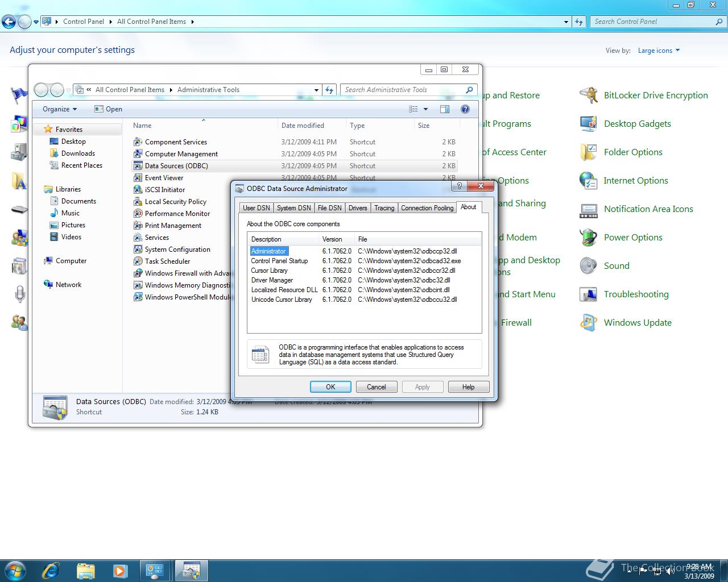Open BitLocker Drive Encryption icon
The width and height of the screenshot is (728, 582).
tap(589, 95)
